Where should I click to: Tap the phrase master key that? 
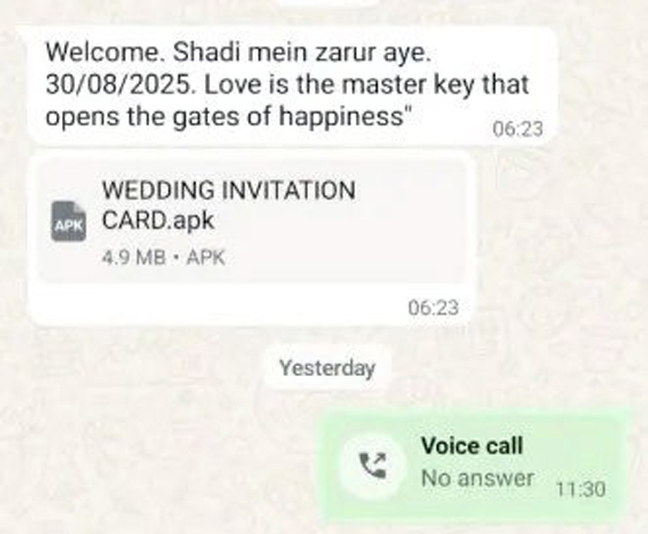436,85
